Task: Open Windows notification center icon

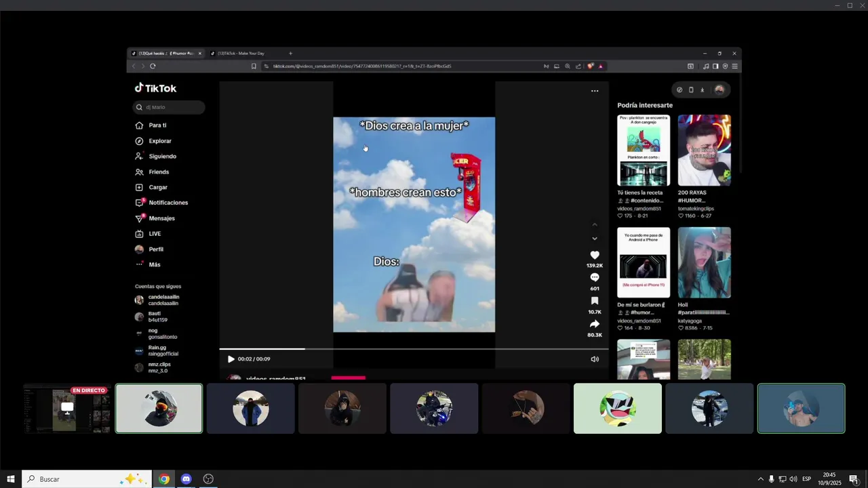Action: tap(854, 479)
